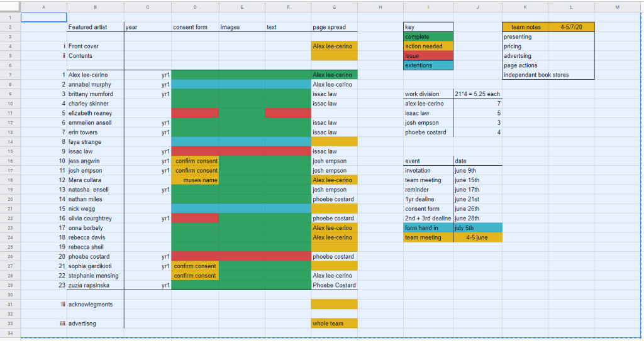Select the "team notes" header cell
The height and width of the screenshot is (341, 644).
(525, 28)
